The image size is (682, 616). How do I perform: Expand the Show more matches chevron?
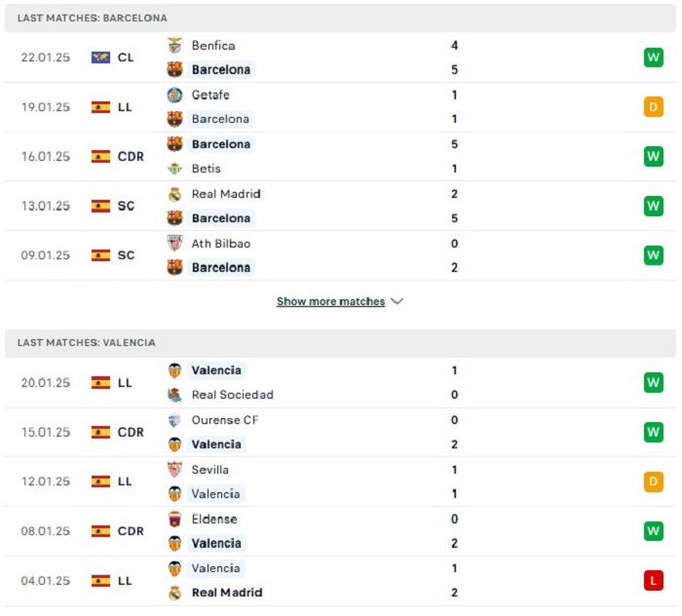(398, 301)
